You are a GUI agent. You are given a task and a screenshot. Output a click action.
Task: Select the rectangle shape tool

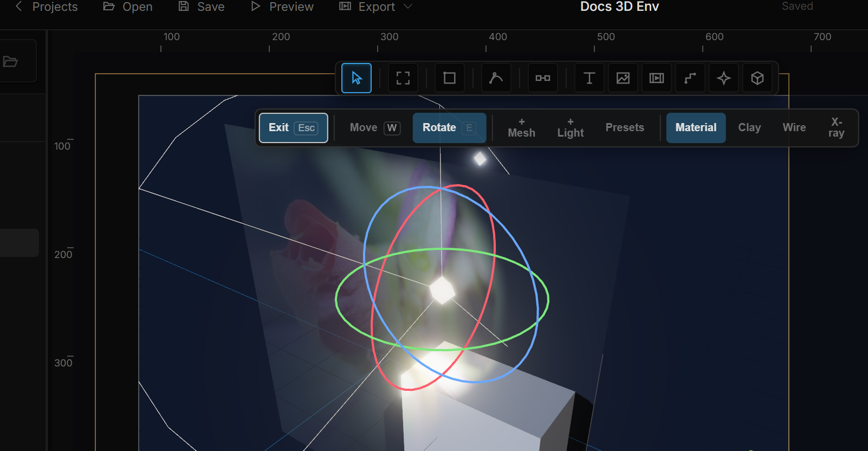coord(450,78)
